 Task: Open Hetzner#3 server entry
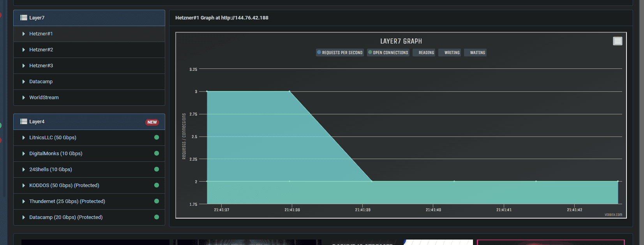coord(89,66)
